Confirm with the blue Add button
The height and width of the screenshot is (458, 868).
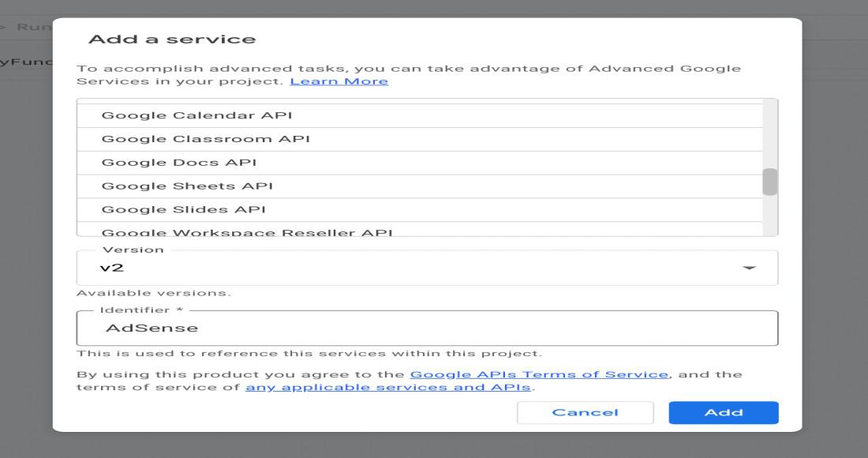pyautogui.click(x=724, y=412)
